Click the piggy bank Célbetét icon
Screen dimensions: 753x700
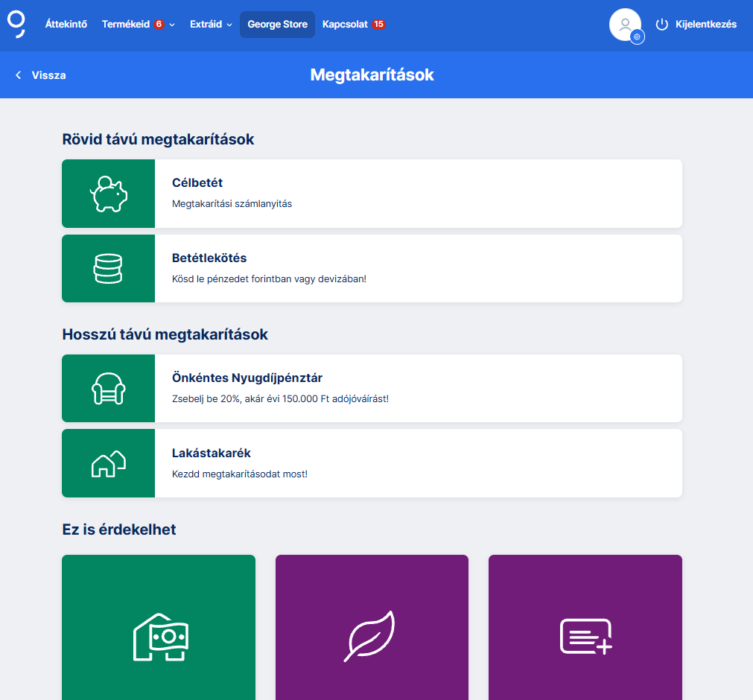pos(109,194)
